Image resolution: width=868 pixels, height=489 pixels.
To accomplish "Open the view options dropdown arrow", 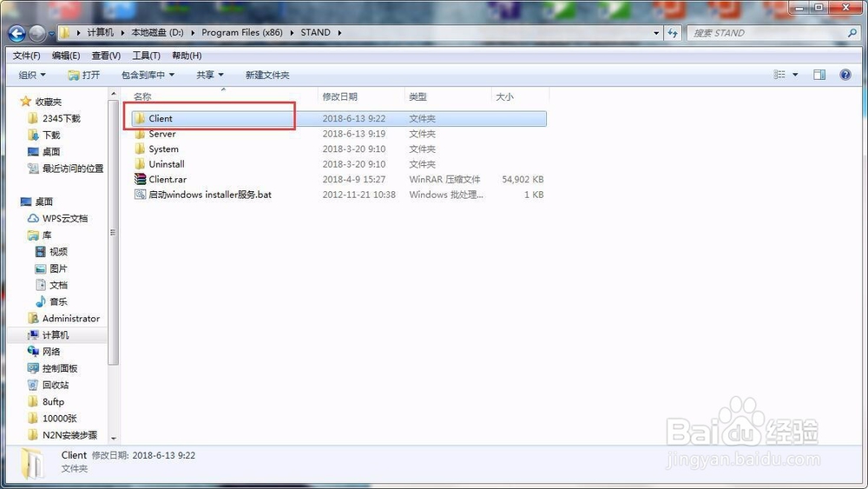I will (795, 75).
